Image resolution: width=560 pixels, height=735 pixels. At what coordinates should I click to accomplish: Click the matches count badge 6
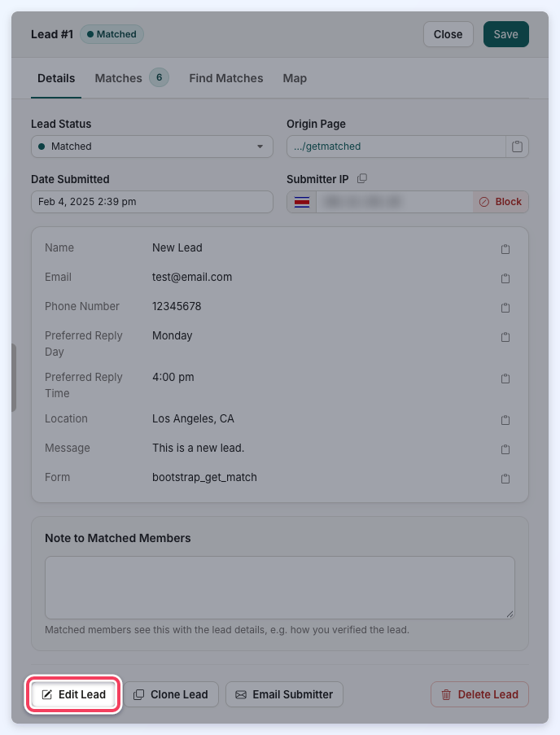[160, 78]
